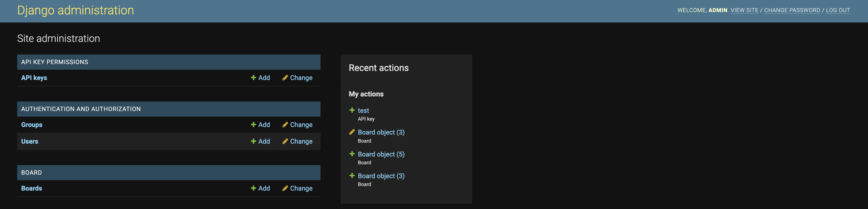This screenshot has width=868, height=209.
Task: Click the pencil icon in Users row
Action: [285, 141]
